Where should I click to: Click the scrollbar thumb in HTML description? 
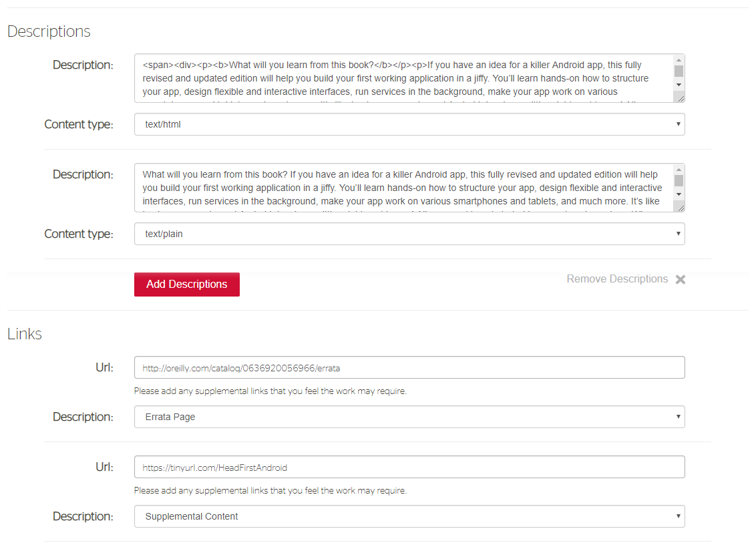pyautogui.click(x=679, y=71)
